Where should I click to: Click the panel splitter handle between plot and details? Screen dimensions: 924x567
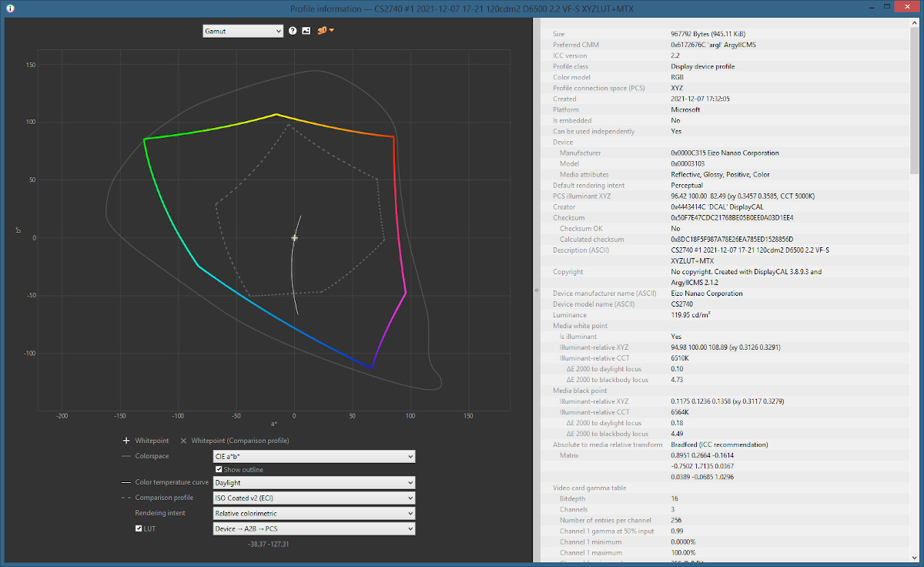coord(536,291)
